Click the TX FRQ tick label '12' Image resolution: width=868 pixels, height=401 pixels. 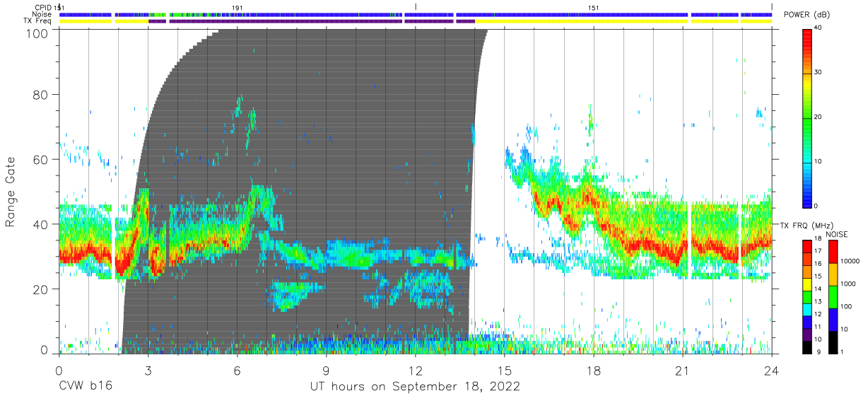point(818,314)
